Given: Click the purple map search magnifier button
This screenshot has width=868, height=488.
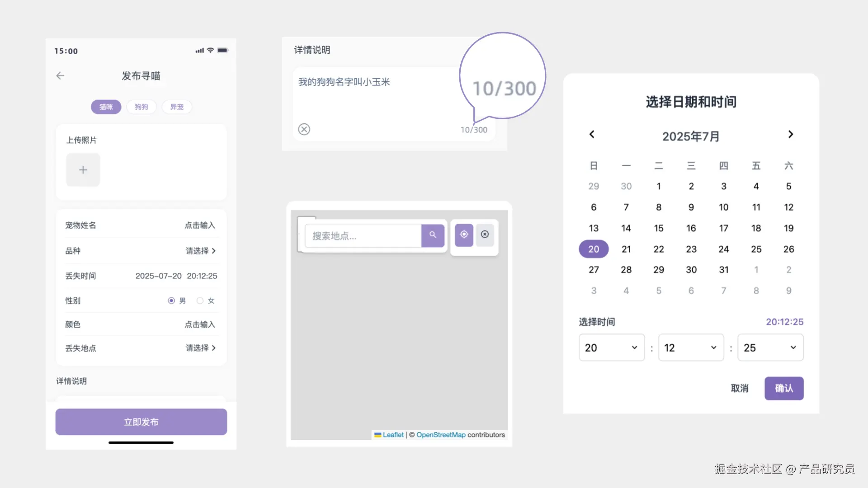Looking at the screenshot, I should click(x=433, y=235).
